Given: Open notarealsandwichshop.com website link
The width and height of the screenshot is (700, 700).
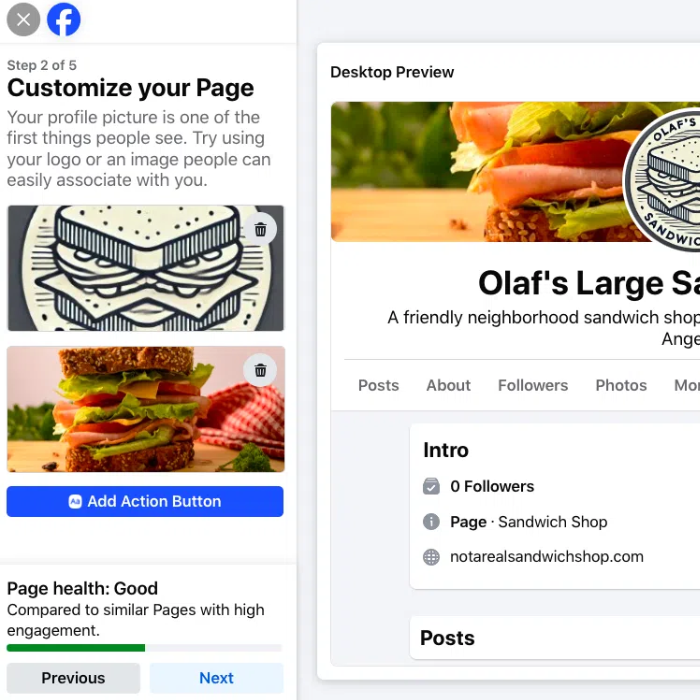Looking at the screenshot, I should pos(547,557).
